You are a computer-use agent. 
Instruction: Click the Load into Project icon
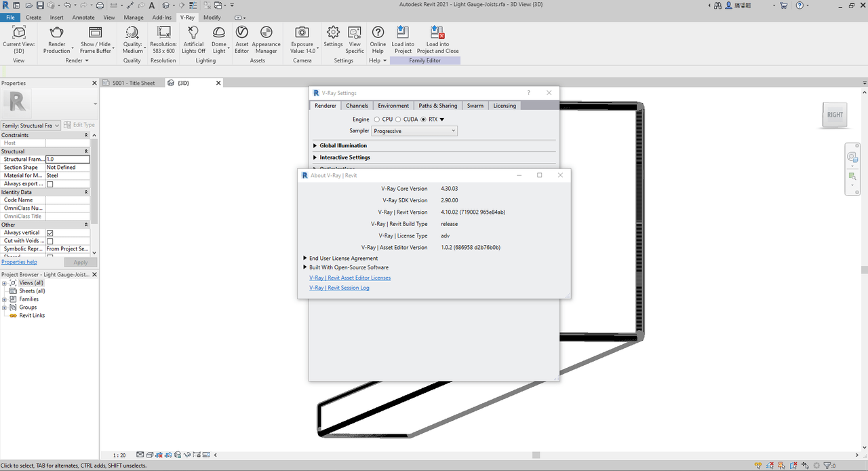(403, 32)
